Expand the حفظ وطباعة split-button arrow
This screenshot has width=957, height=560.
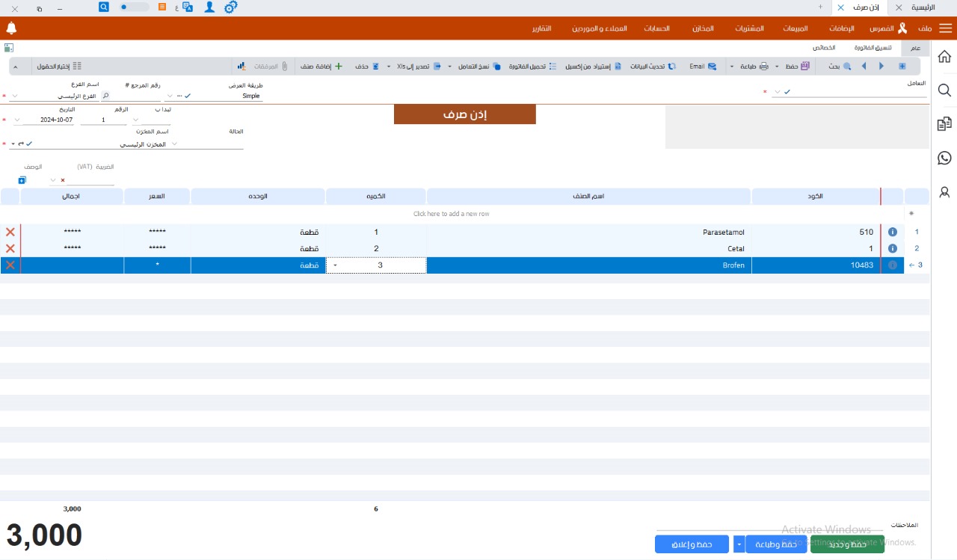tap(739, 544)
